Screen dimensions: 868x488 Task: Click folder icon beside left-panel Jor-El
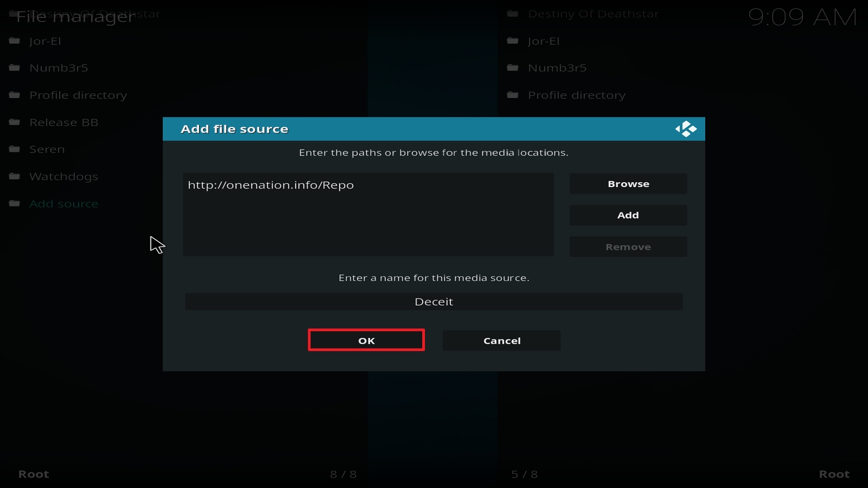point(14,41)
